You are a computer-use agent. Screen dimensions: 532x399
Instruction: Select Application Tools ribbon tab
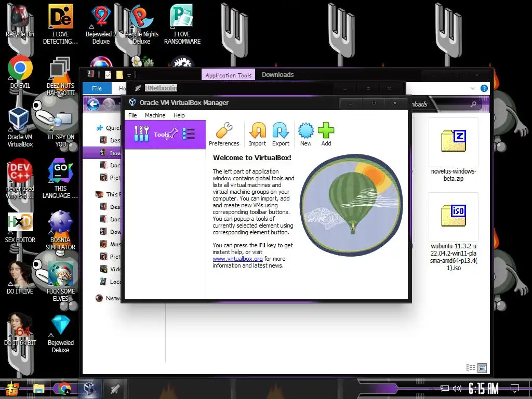tap(229, 75)
